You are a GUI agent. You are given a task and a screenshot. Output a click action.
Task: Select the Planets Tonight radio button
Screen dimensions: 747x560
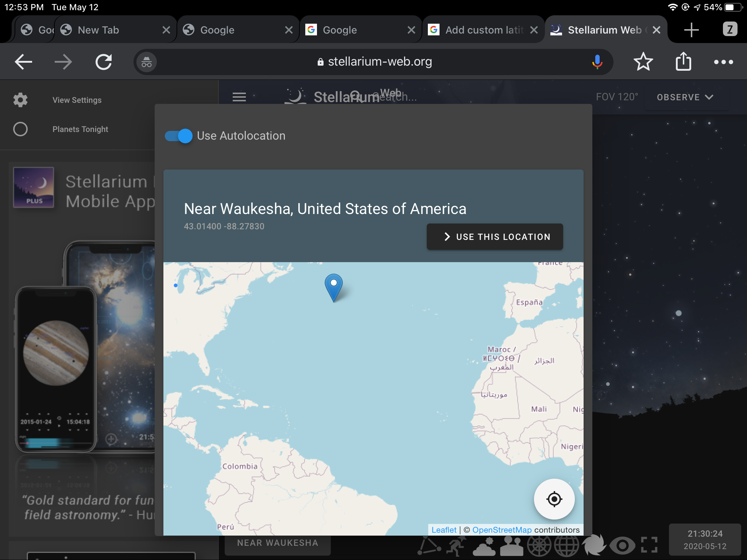21,129
